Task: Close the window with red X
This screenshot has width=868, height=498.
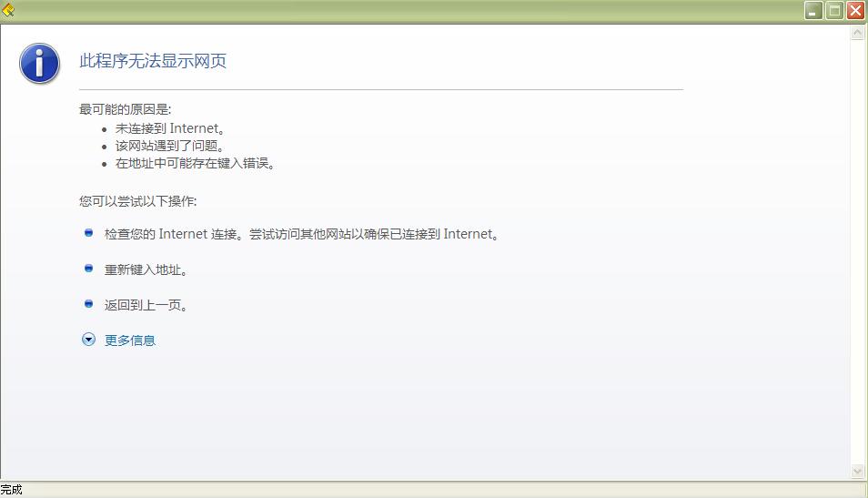Action: click(x=855, y=11)
